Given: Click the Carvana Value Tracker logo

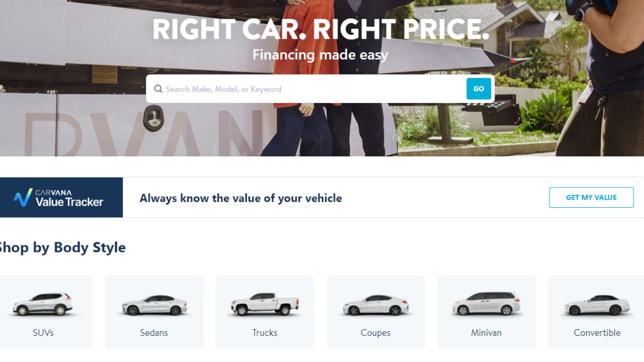Looking at the screenshot, I should (58, 198).
